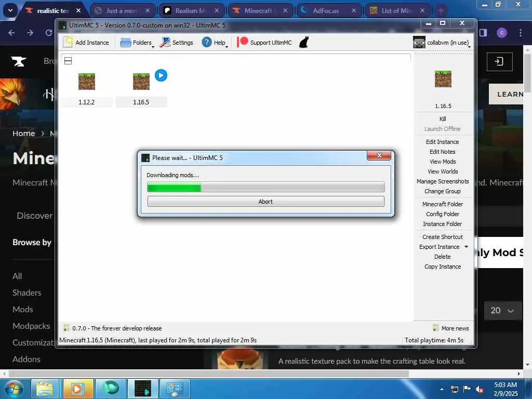Screen dimensions: 532x399
Task: Select the 1.12.2 instance icon
Action: click(x=87, y=82)
